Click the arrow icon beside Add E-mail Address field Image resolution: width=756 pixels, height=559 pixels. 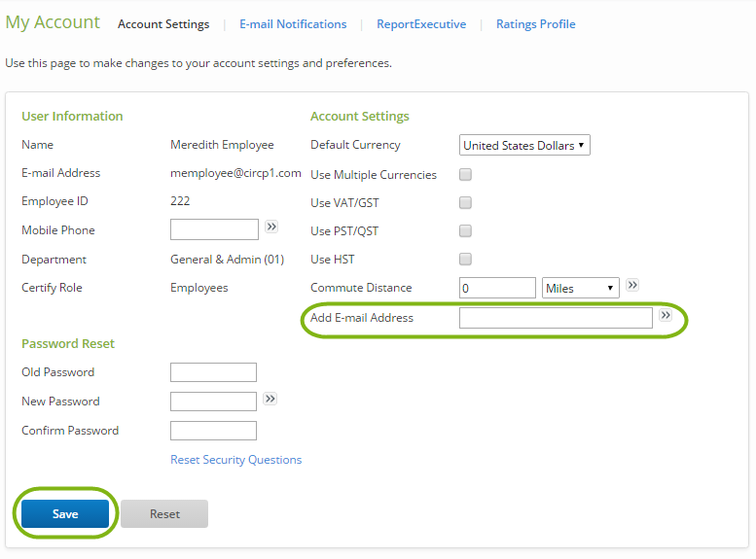tap(666, 315)
